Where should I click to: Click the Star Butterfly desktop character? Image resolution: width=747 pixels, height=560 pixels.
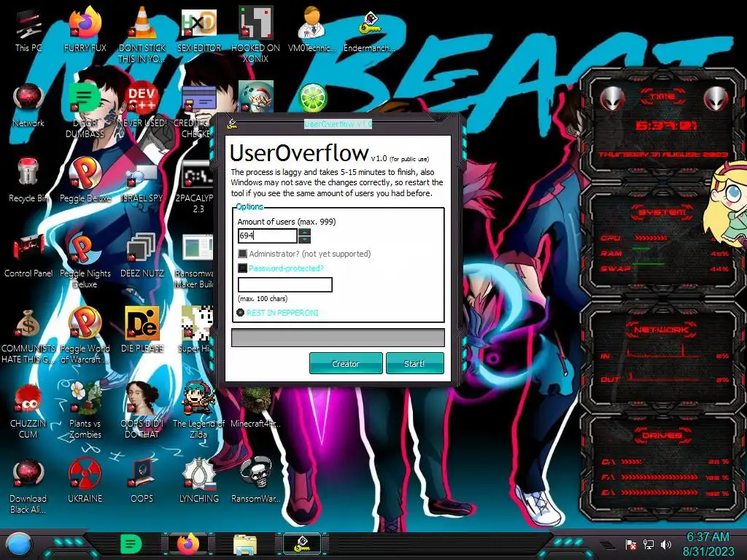[x=727, y=206]
